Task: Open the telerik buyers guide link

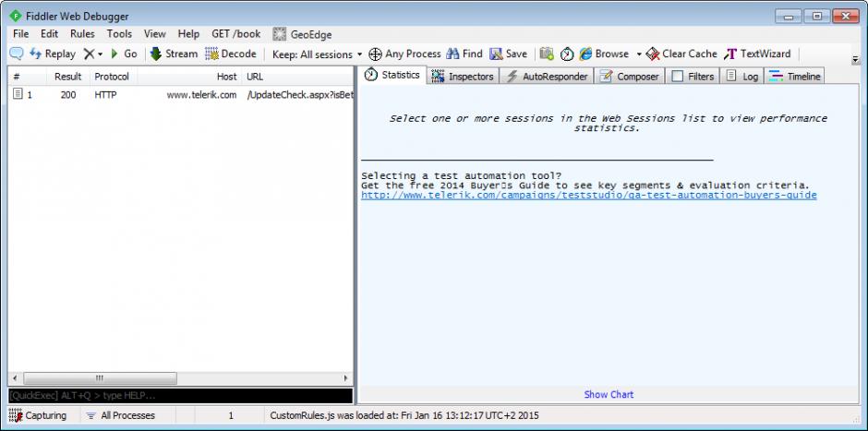Action: pos(589,196)
